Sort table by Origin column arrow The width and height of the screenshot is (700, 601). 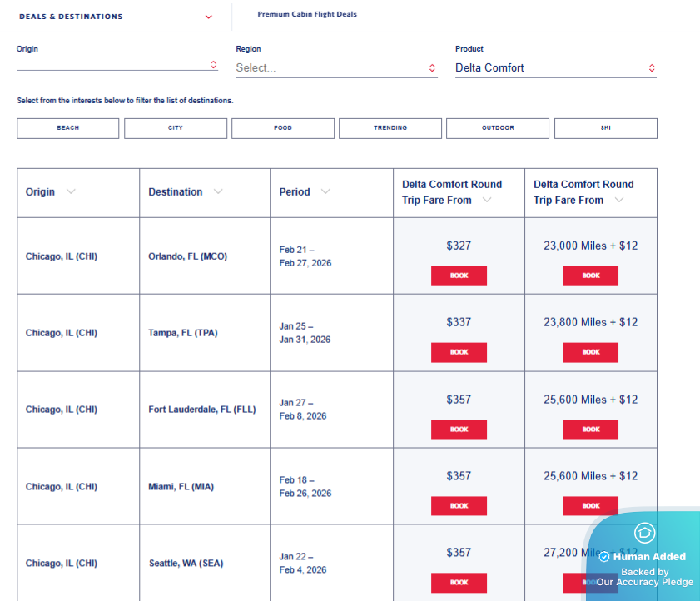click(71, 191)
